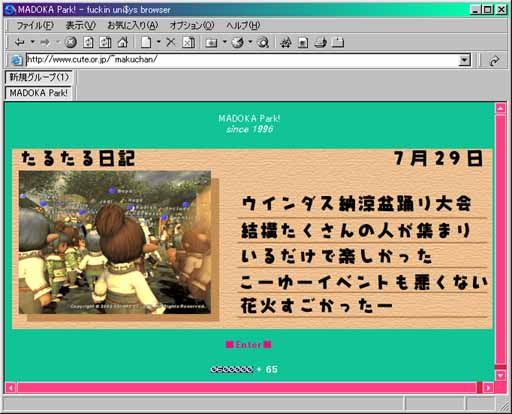This screenshot has width=512, height=414.
Task: Click the IE page icon beside address
Action: [x=16, y=60]
